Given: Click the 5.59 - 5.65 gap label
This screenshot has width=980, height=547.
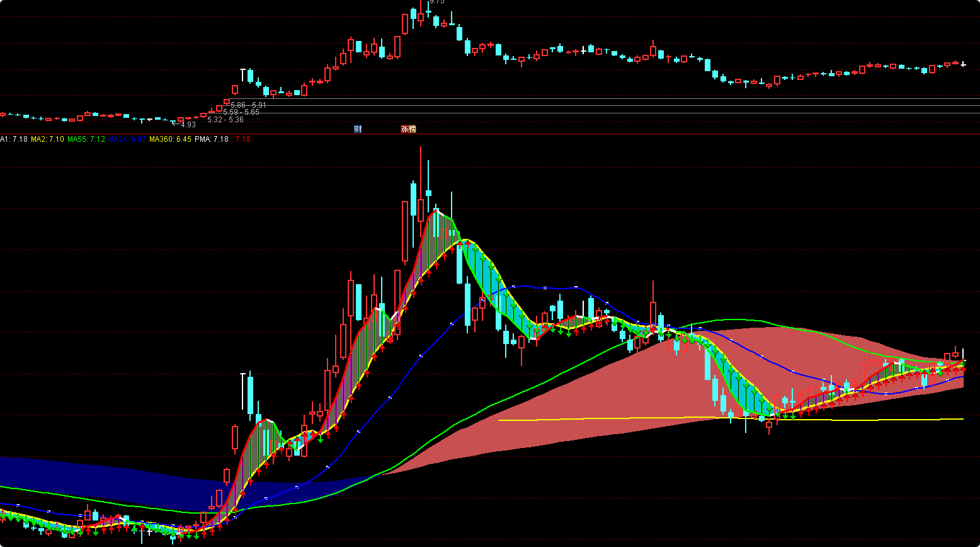Looking at the screenshot, I should tap(241, 112).
